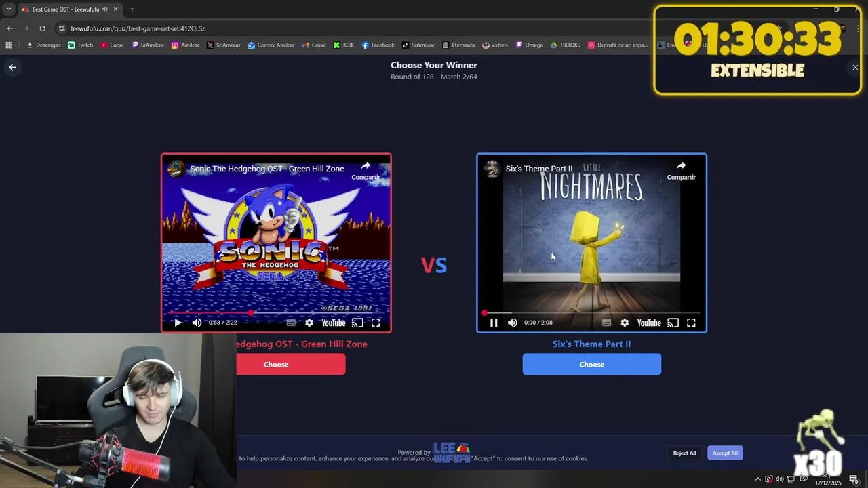Viewport: 868px width, 488px height.
Task: Open settings gear on the Six's Theme video
Action: [625, 323]
